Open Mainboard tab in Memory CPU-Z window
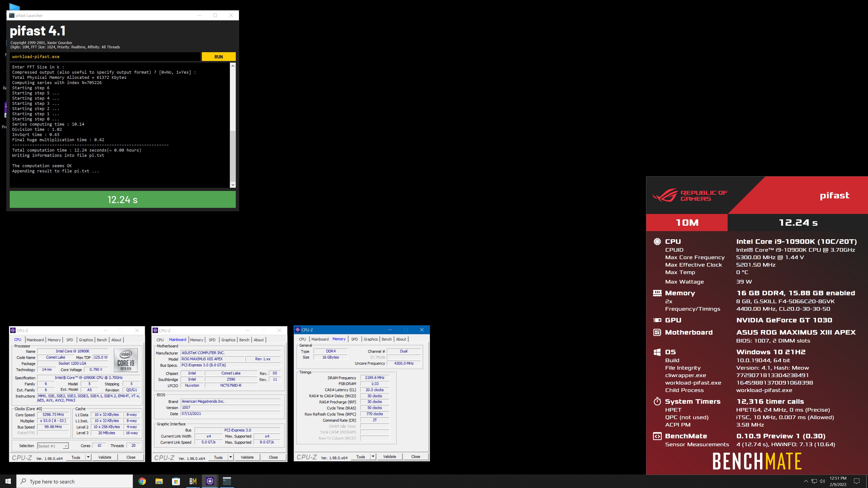 (320, 339)
